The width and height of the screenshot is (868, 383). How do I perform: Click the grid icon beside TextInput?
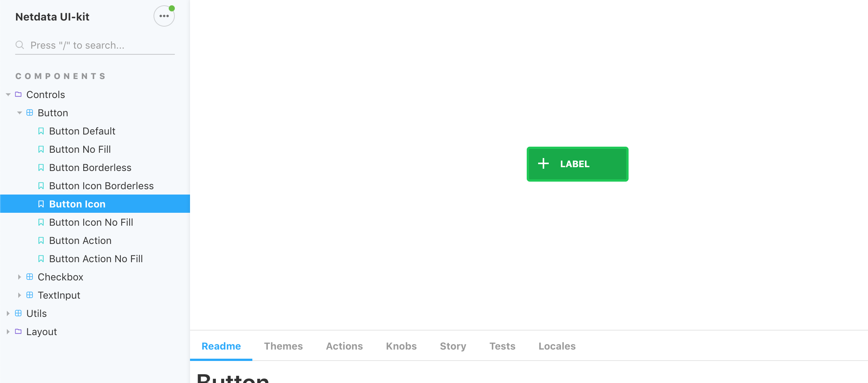30,295
